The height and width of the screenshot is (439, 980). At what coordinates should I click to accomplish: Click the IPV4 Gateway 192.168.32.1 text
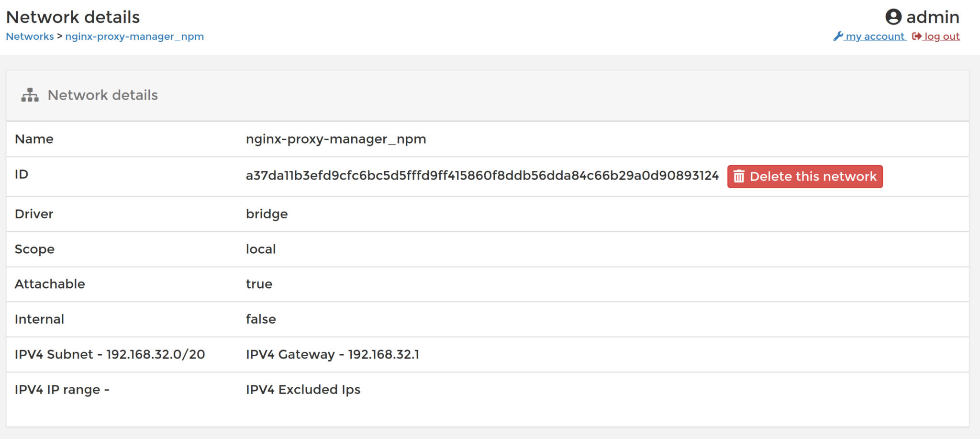pos(333,354)
